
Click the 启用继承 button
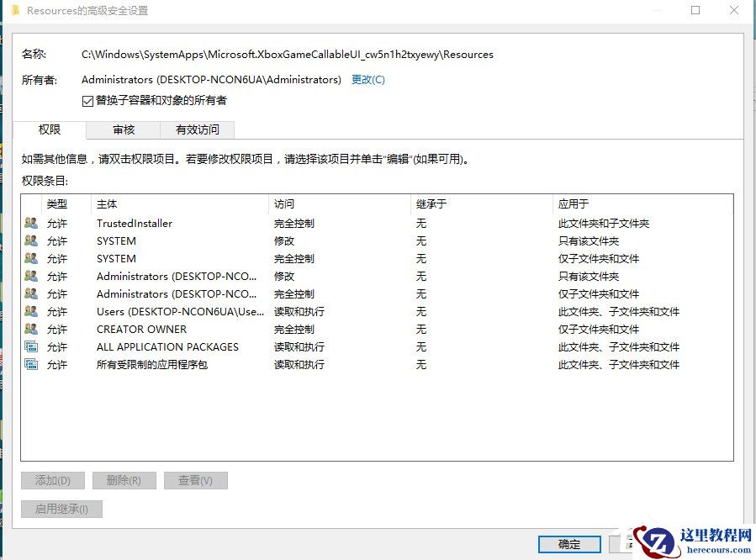pos(61,508)
